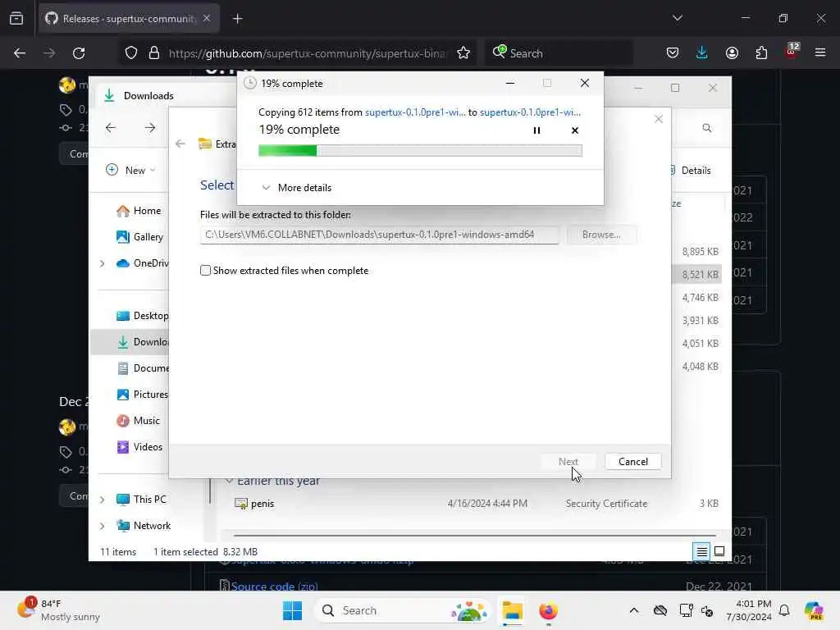This screenshot has width=840, height=630.
Task: Open Firefox from the taskbar
Action: pyautogui.click(x=548, y=610)
